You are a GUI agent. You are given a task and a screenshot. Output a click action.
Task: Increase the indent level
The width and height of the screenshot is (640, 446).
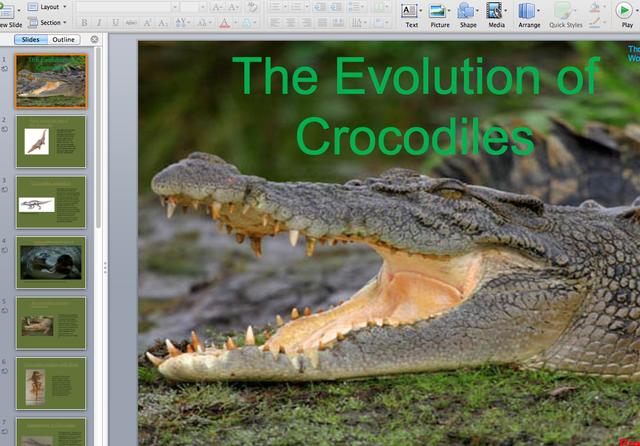pos(336,7)
